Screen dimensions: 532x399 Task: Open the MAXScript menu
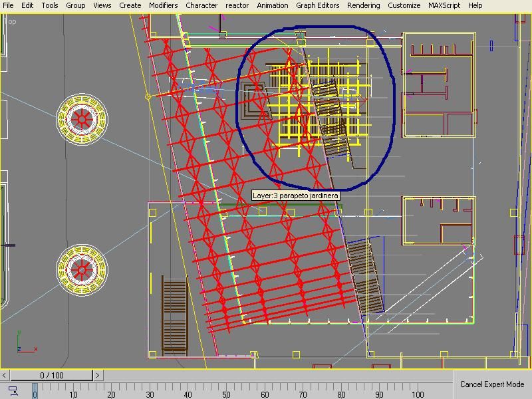click(444, 5)
